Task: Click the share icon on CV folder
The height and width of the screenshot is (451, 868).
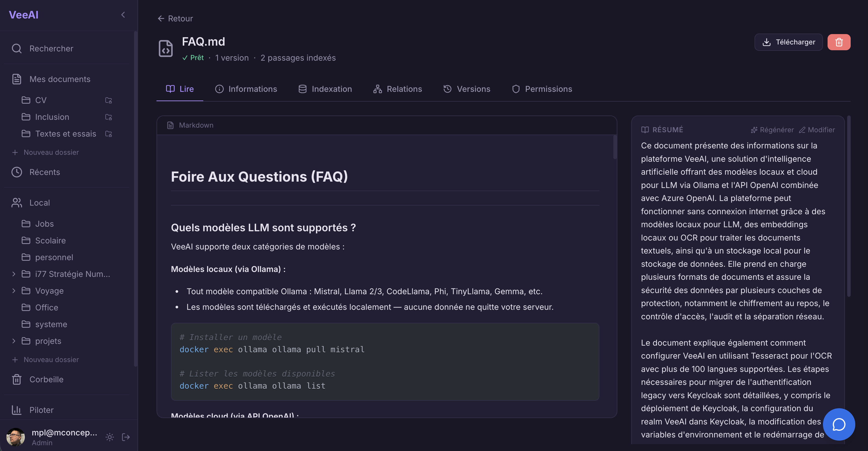Action: [109, 100]
